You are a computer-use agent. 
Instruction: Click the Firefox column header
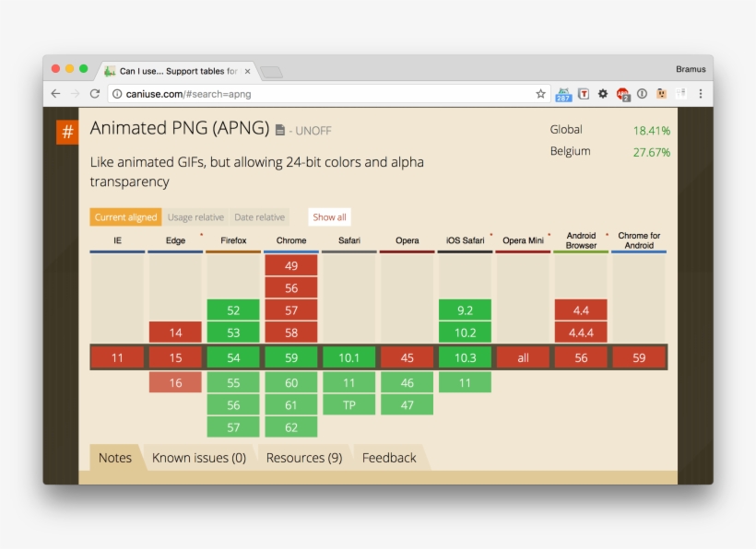(233, 240)
